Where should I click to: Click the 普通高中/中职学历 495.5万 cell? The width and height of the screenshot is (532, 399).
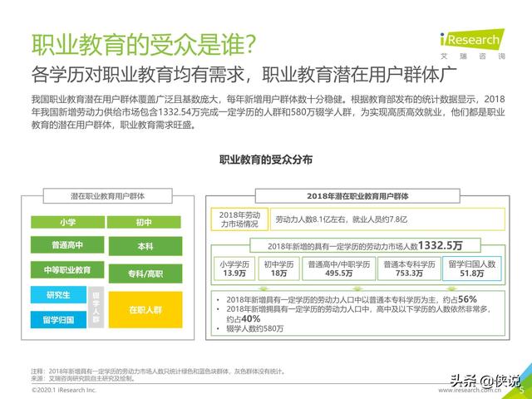coord(338,268)
